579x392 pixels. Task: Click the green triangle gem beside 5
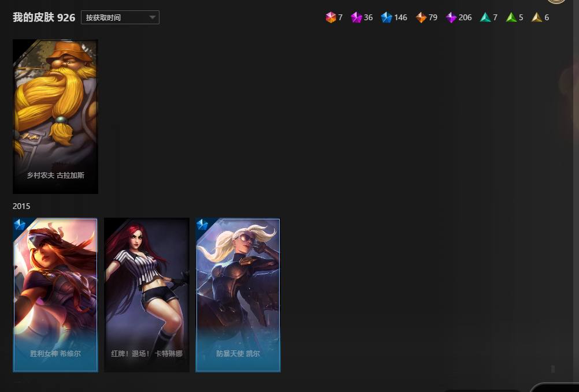(x=511, y=17)
